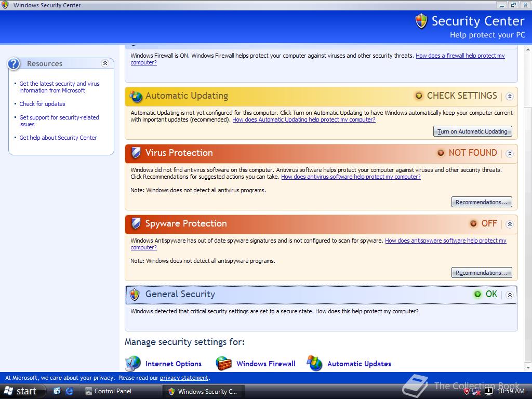Open 'How does a firewall help protect' link
This screenshot has height=399, width=532.
pyautogui.click(x=460, y=56)
